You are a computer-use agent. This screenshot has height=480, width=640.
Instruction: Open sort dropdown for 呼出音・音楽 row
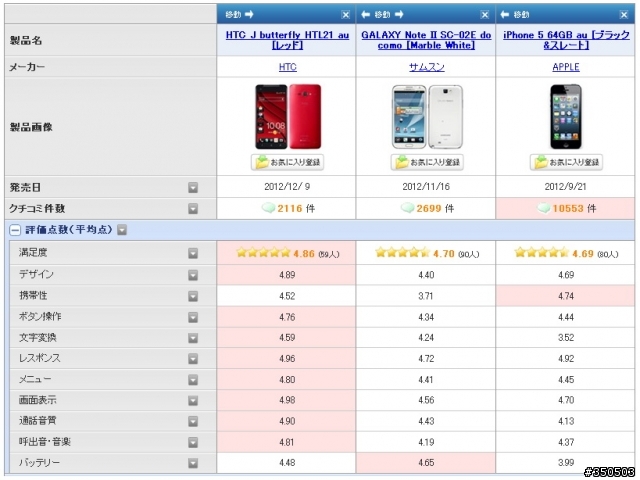tap(193, 442)
